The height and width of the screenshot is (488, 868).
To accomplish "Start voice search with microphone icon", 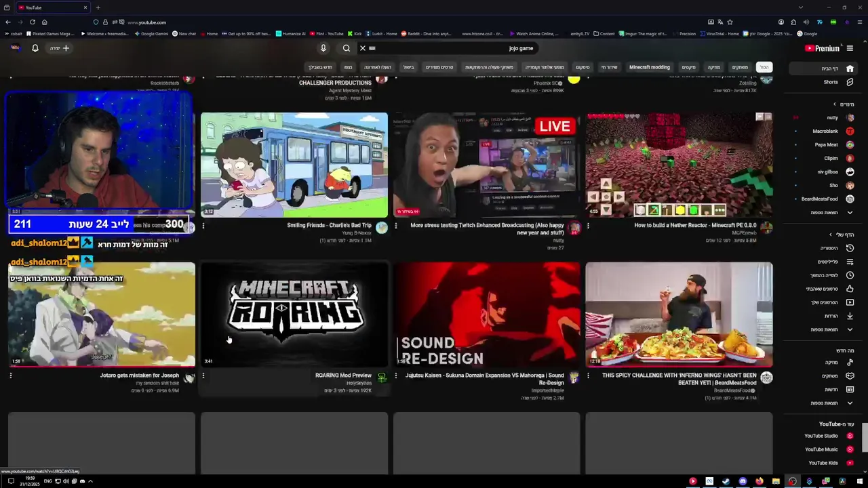I will click(x=323, y=48).
